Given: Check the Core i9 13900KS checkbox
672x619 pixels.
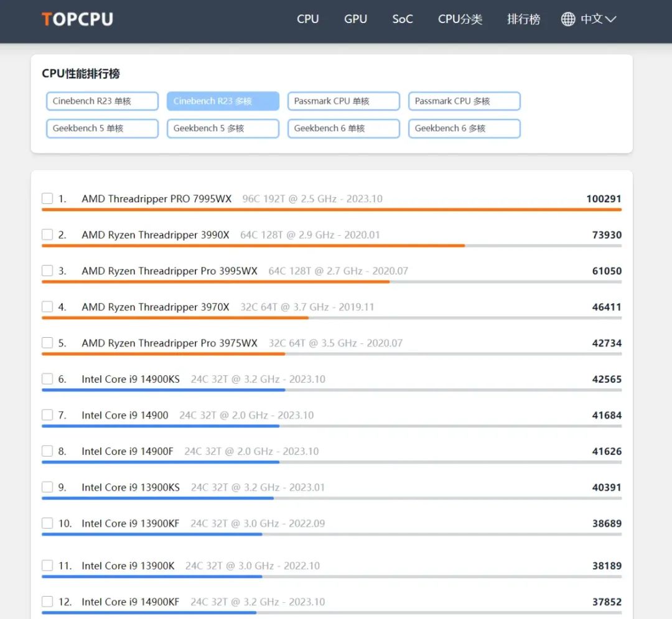Looking at the screenshot, I should point(47,487).
